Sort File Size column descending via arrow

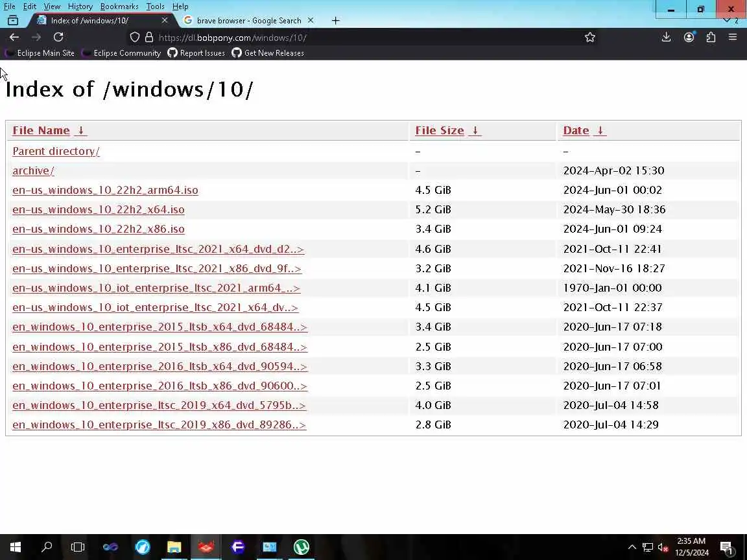475,130
